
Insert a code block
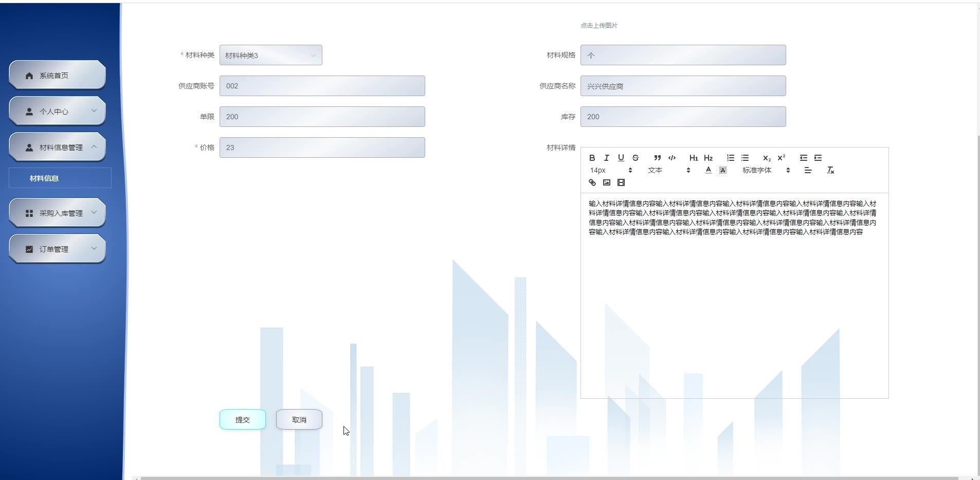coord(672,158)
